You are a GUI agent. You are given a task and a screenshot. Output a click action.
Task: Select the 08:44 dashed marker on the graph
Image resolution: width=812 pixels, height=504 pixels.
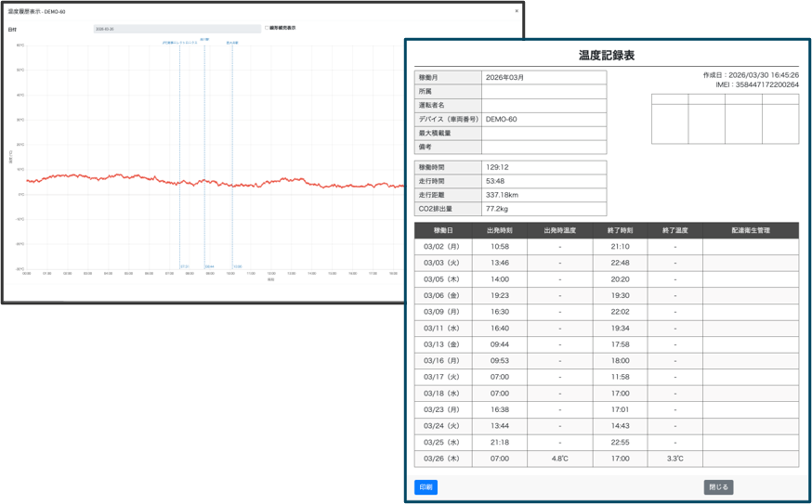tap(204, 155)
